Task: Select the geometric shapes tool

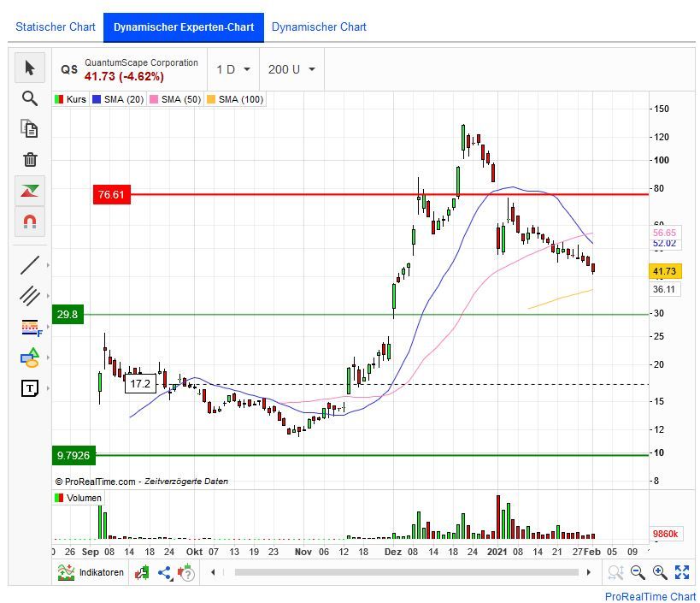Action: click(30, 358)
